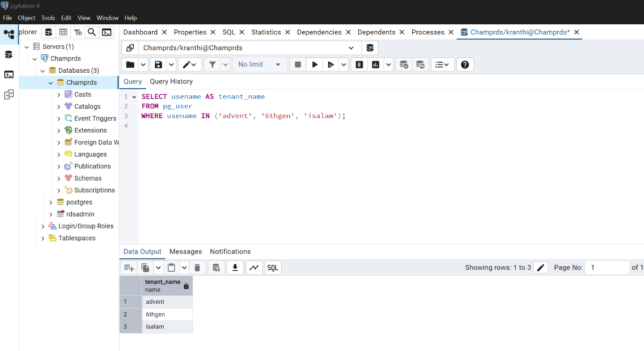Open execute options dropdown arrow
This screenshot has width=644, height=351.
pyautogui.click(x=344, y=64)
